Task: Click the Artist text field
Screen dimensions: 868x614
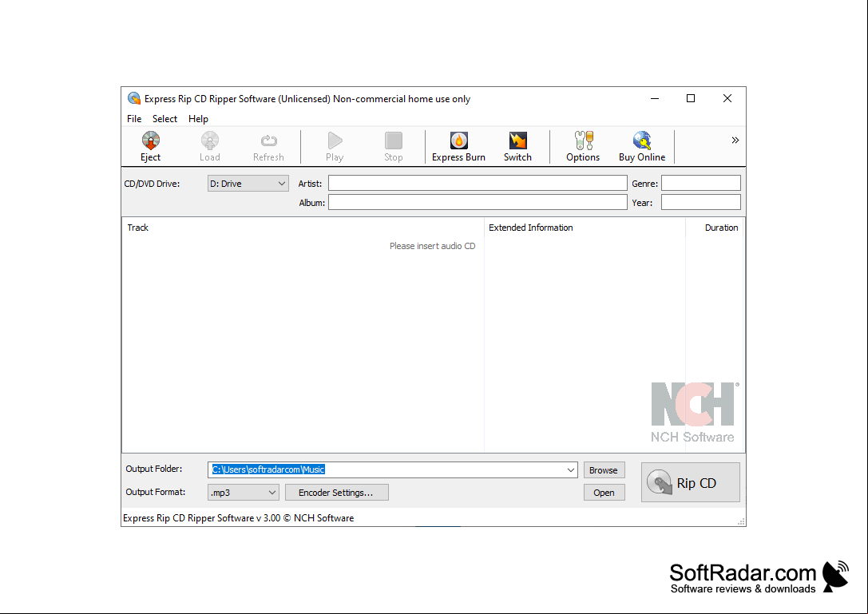Action: (478, 184)
